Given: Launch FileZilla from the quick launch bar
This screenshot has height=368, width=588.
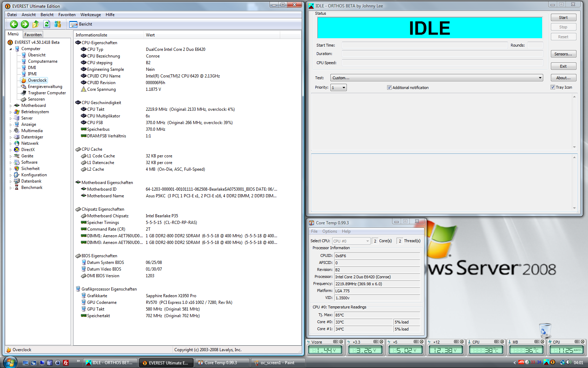Looking at the screenshot, I should click(66, 363).
